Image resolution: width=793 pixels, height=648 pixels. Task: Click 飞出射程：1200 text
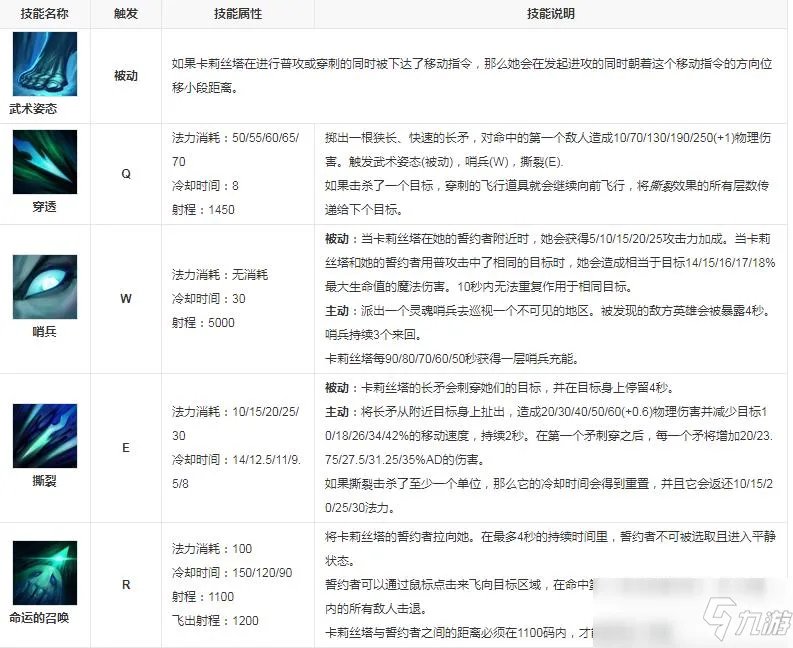[215, 620]
